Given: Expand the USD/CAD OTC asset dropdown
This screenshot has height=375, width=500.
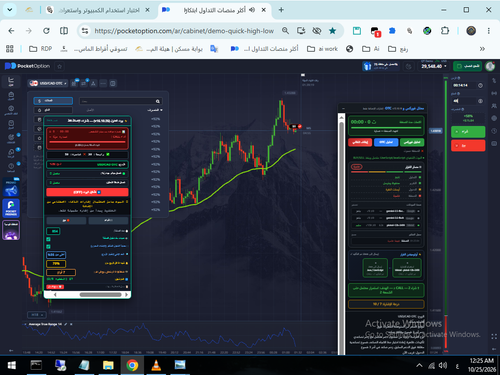Looking at the screenshot, I should coord(48,83).
